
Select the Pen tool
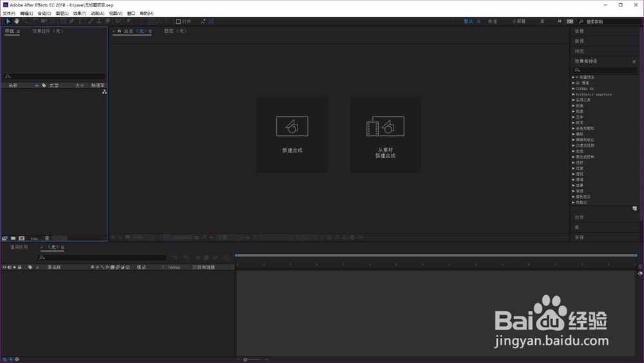click(x=71, y=21)
